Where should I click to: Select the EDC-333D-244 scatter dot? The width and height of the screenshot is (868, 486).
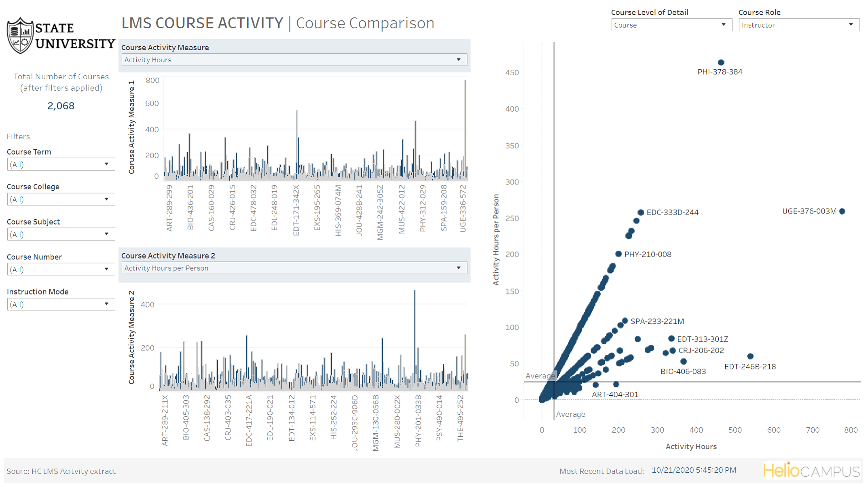point(641,212)
